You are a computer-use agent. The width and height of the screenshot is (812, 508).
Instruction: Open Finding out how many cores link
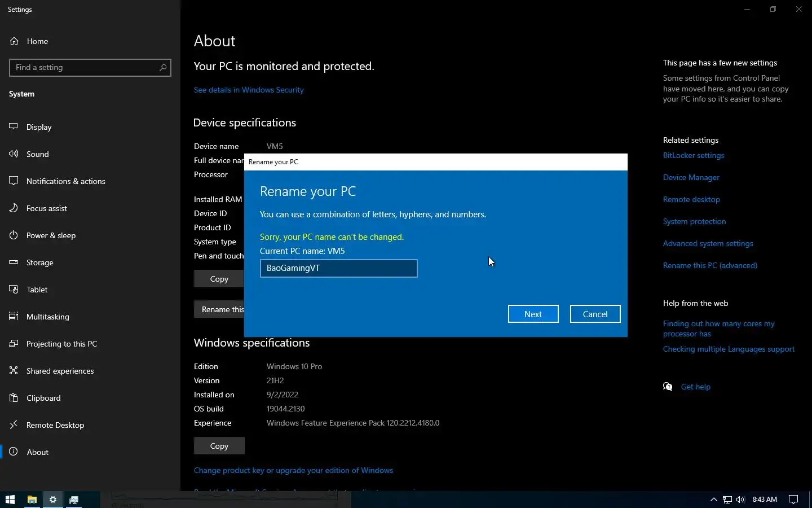coord(719,329)
